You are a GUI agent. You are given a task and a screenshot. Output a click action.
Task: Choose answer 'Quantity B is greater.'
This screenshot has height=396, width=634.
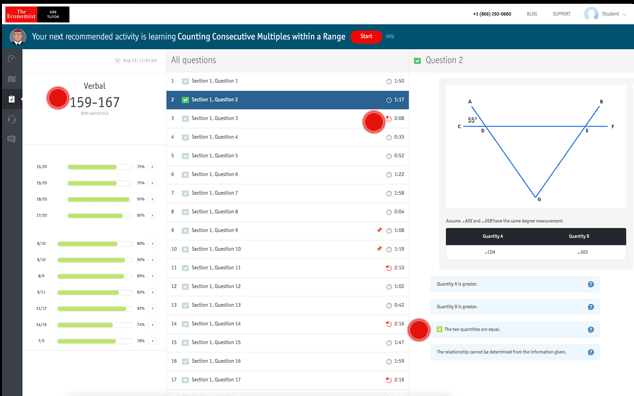click(515, 307)
